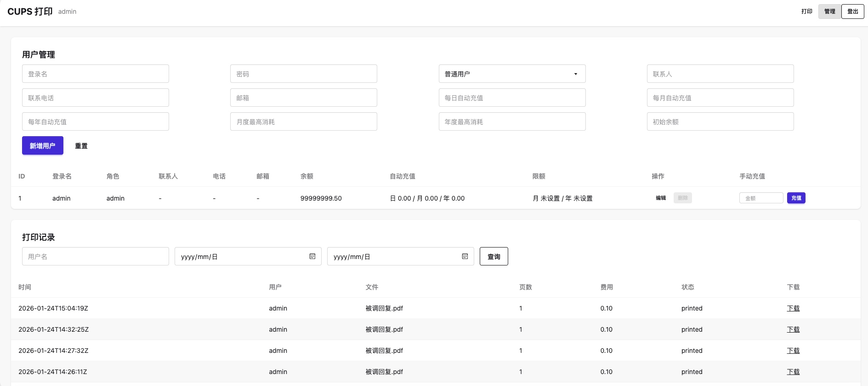
Task: Focus the 每月自动充值 input field
Action: (720, 98)
